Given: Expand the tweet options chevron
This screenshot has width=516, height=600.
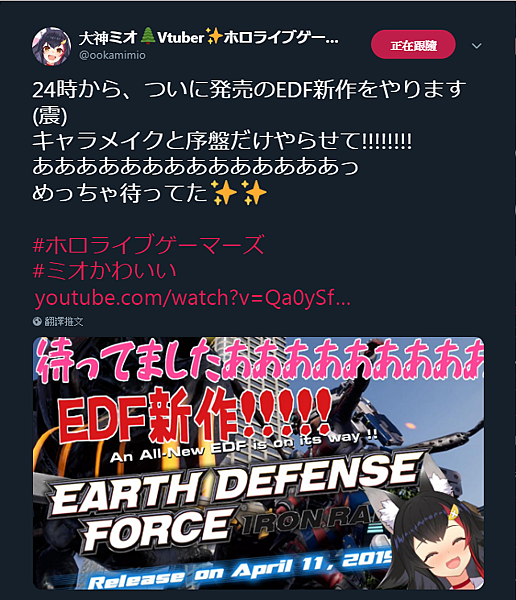Looking at the screenshot, I should (477, 46).
